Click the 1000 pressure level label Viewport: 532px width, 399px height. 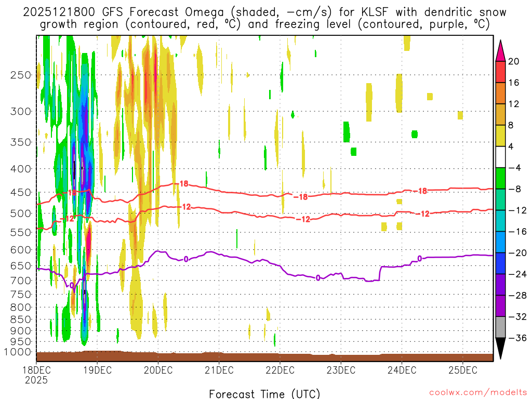pos(18,352)
